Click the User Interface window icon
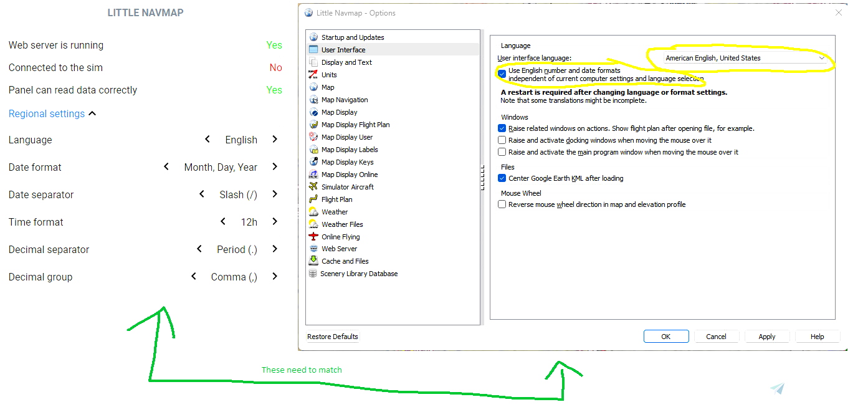868x407 pixels. (313, 50)
